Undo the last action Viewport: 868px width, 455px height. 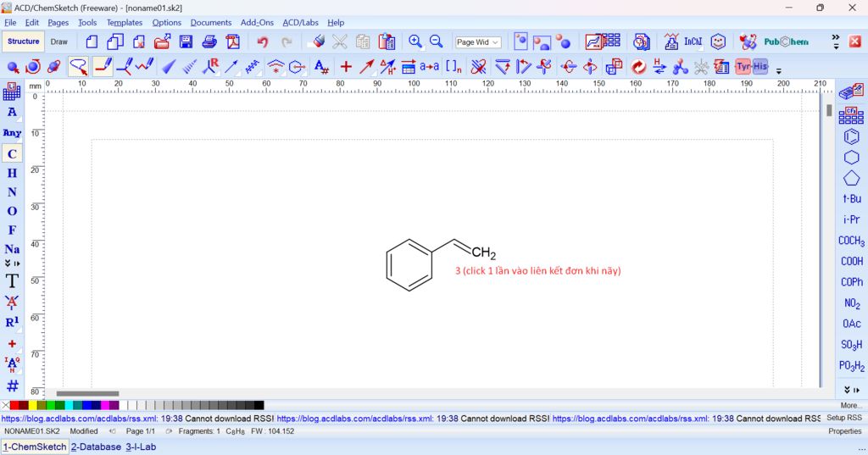pyautogui.click(x=263, y=42)
